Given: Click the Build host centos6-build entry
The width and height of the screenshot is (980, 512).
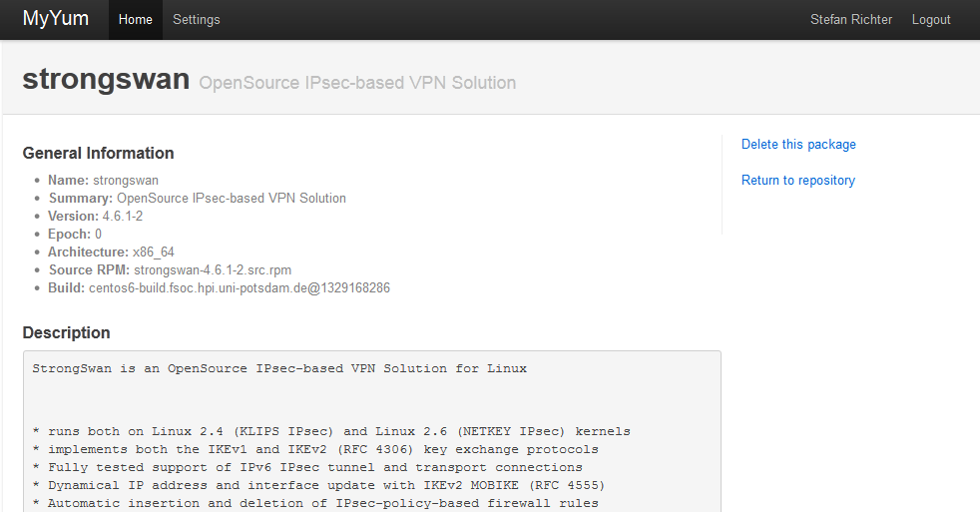Looking at the screenshot, I should (219, 288).
